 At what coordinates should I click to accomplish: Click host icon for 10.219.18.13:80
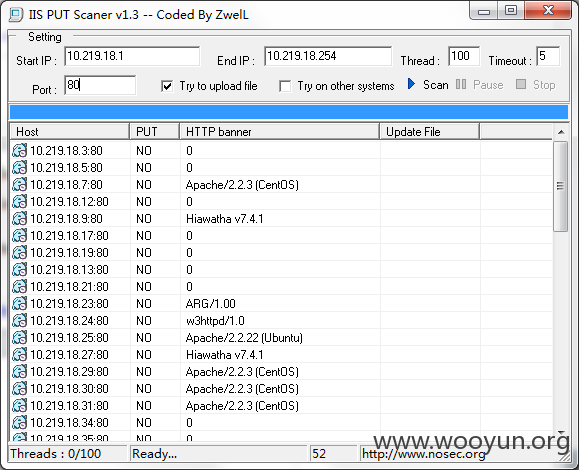pyautogui.click(x=20, y=270)
